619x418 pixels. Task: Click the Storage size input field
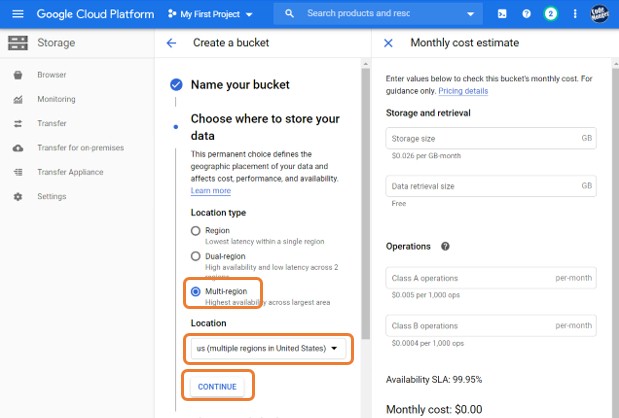click(x=491, y=138)
